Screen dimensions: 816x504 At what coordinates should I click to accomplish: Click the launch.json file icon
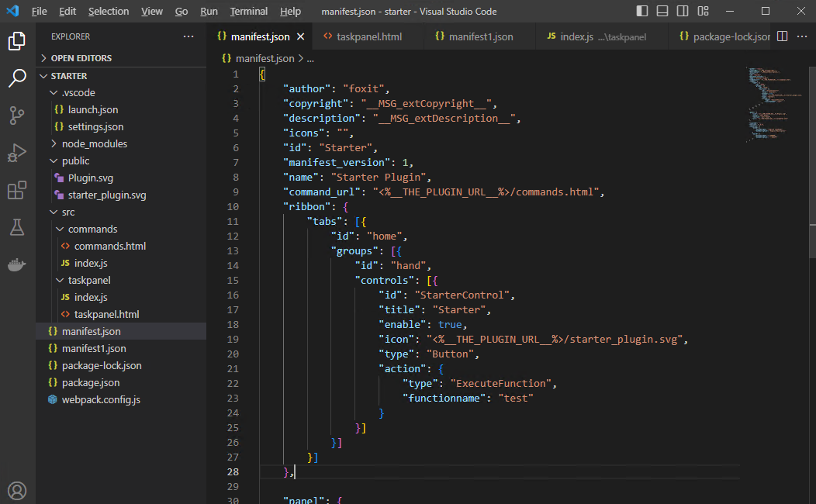[x=59, y=110]
